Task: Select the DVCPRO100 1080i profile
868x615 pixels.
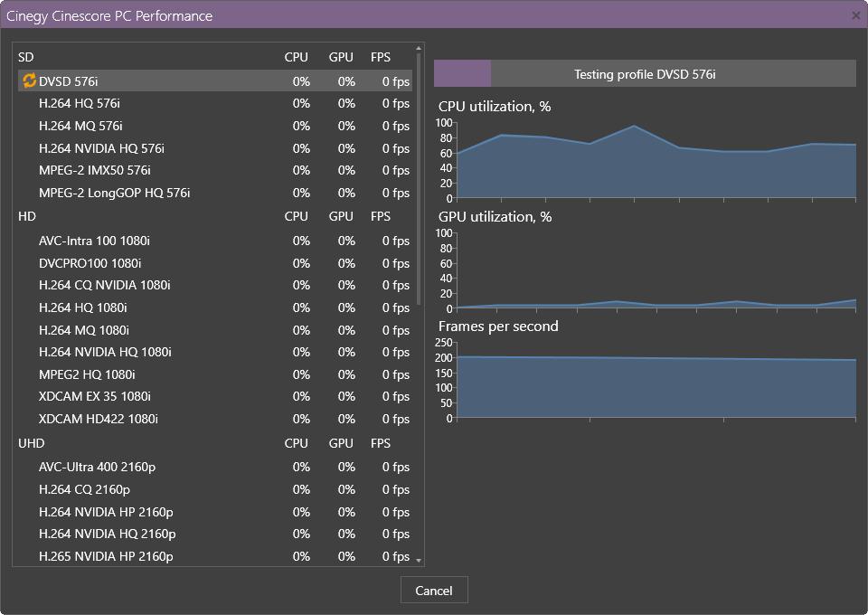Action: pyautogui.click(x=90, y=263)
